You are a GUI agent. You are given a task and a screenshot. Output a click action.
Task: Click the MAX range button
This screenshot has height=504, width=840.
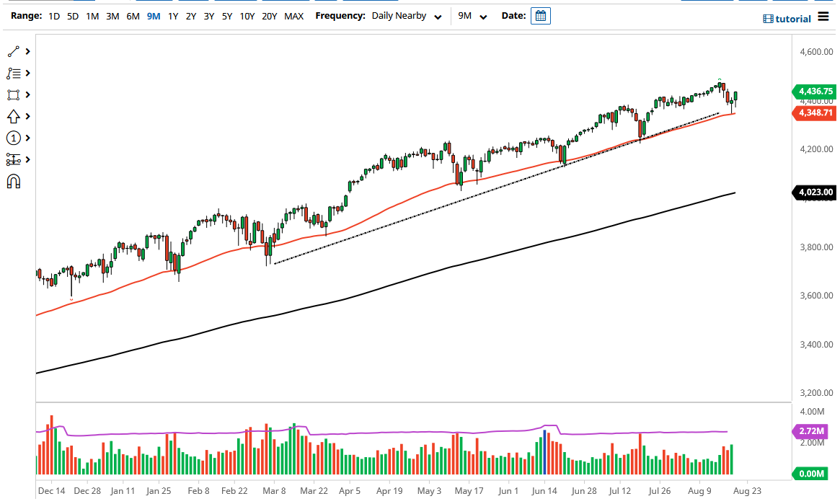coord(293,16)
